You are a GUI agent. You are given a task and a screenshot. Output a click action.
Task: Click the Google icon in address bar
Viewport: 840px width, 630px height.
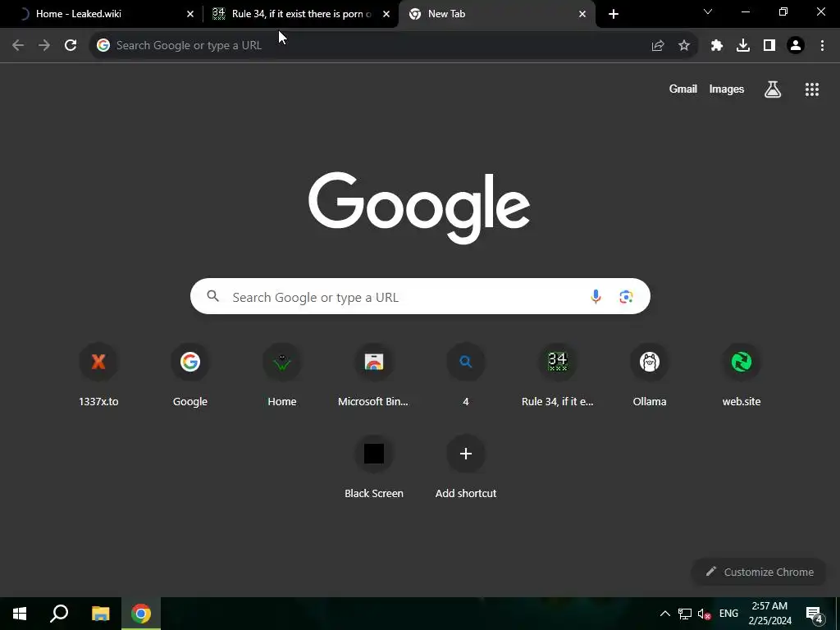[103, 46]
